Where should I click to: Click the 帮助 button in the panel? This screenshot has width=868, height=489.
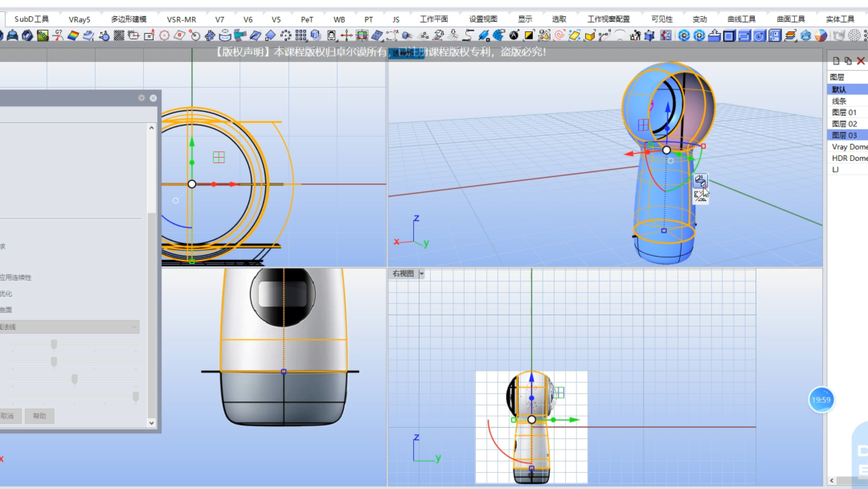pyautogui.click(x=39, y=416)
